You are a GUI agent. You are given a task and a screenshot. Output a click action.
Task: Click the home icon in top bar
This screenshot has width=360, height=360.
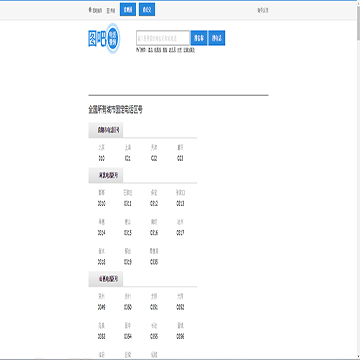90,10
